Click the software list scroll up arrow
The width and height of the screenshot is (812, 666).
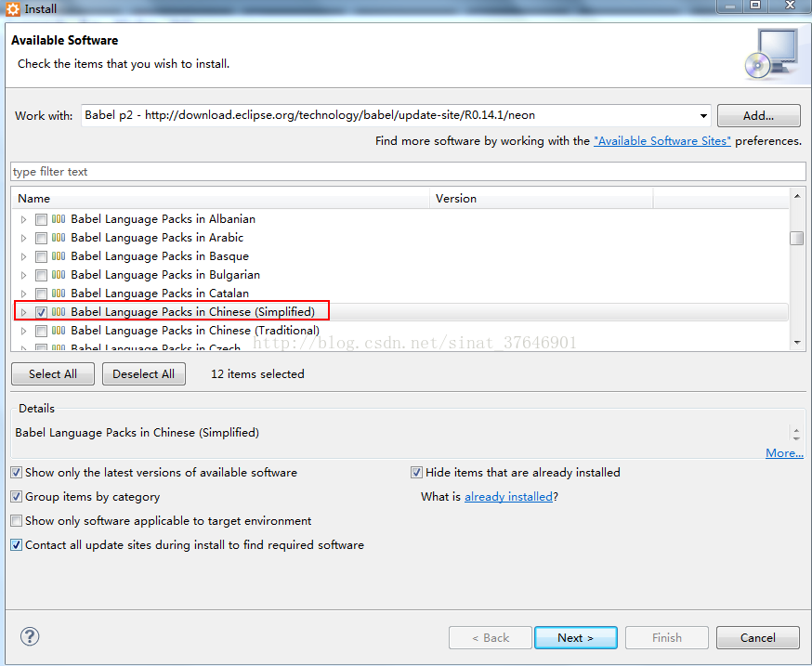(x=797, y=196)
